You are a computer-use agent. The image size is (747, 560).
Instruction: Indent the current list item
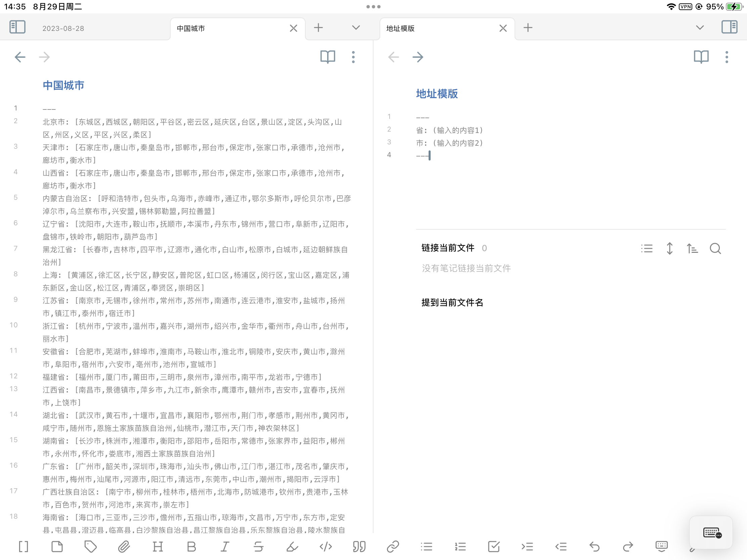527,547
